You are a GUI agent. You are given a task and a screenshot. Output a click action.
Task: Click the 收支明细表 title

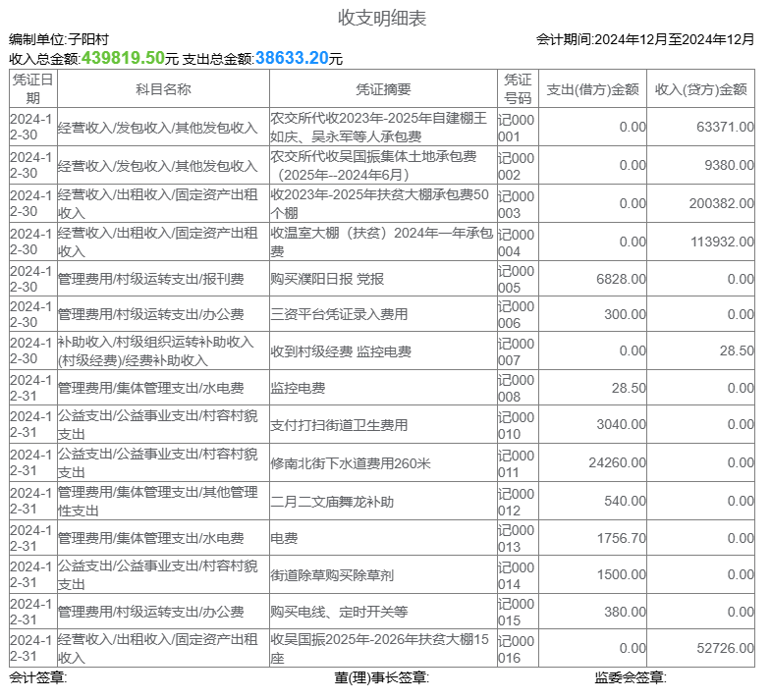(382, 19)
